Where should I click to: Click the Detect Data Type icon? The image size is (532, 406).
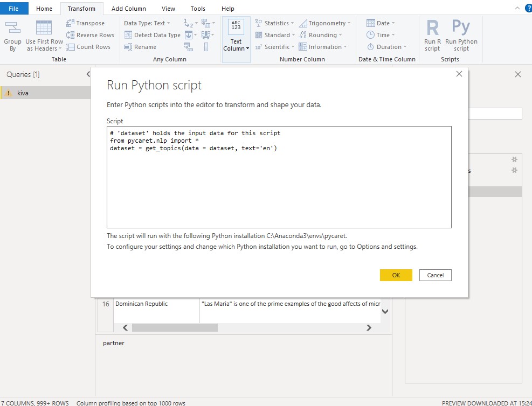[x=128, y=35]
